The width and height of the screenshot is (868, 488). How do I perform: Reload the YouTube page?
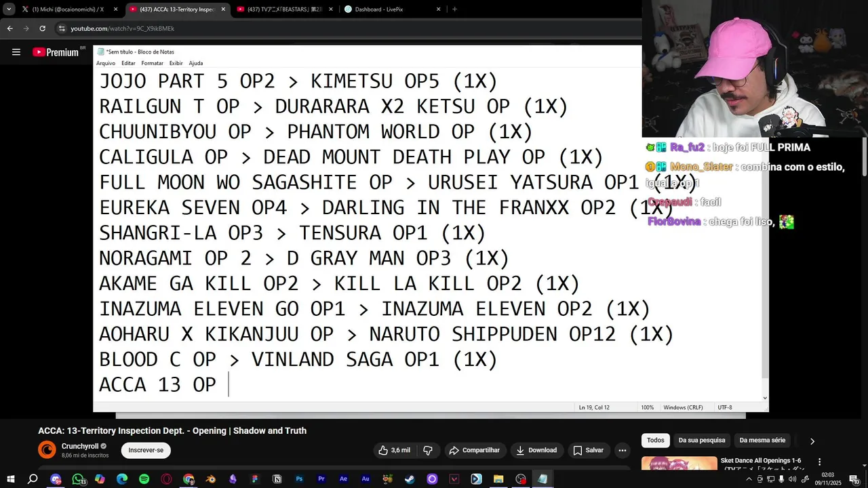(x=42, y=28)
